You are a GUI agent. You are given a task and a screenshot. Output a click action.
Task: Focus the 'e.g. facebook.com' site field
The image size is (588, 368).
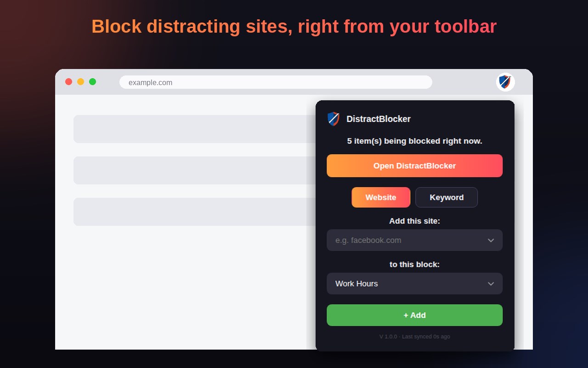coord(414,240)
